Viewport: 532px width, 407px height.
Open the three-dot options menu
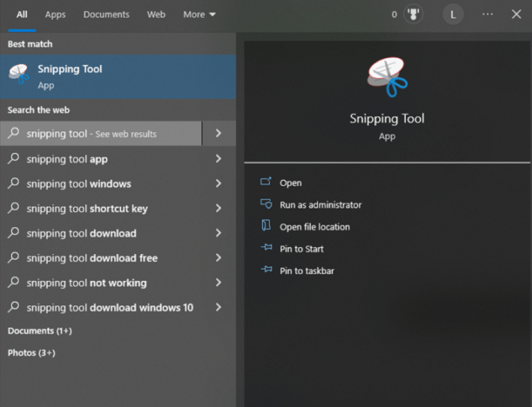point(487,15)
